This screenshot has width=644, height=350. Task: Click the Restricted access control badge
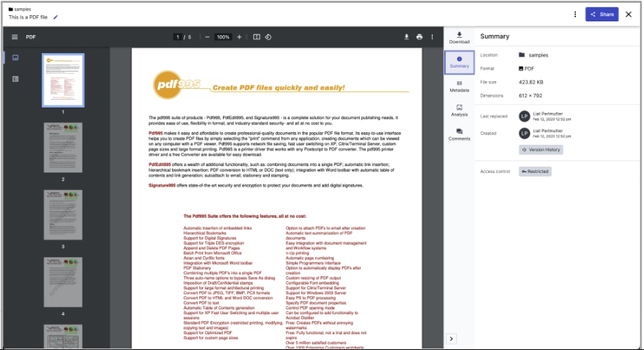tap(535, 172)
